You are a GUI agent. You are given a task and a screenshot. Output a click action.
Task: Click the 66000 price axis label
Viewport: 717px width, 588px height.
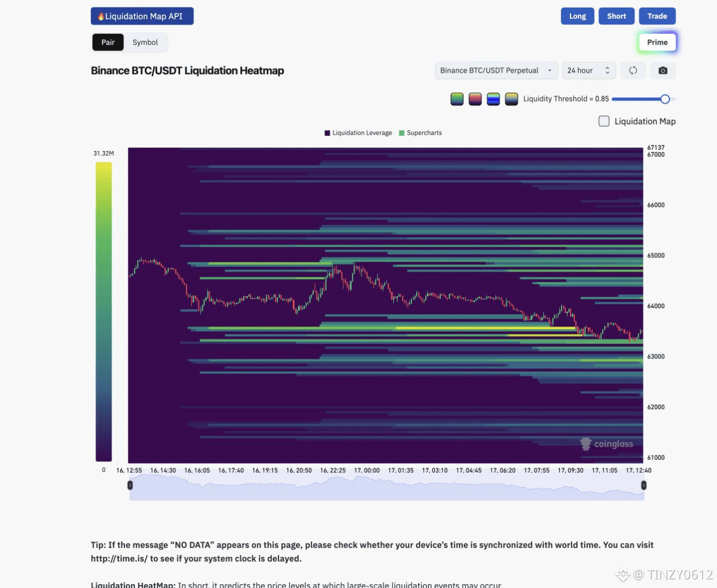656,205
